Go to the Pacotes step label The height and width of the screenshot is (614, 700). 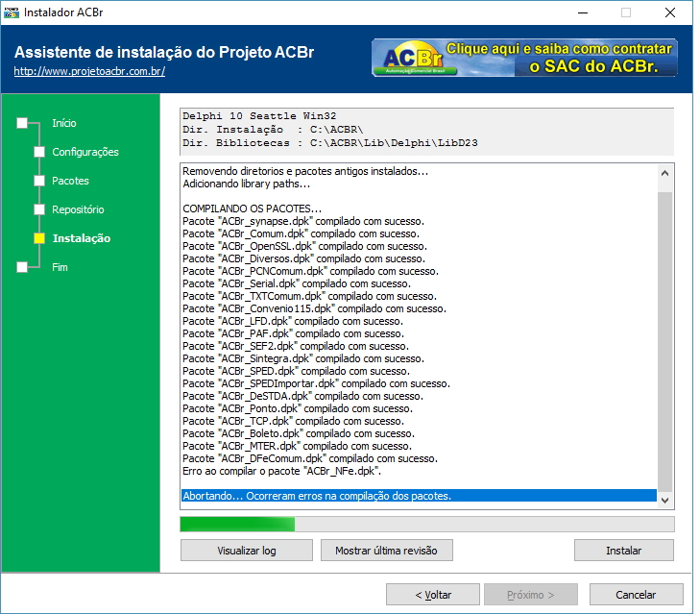tap(70, 181)
